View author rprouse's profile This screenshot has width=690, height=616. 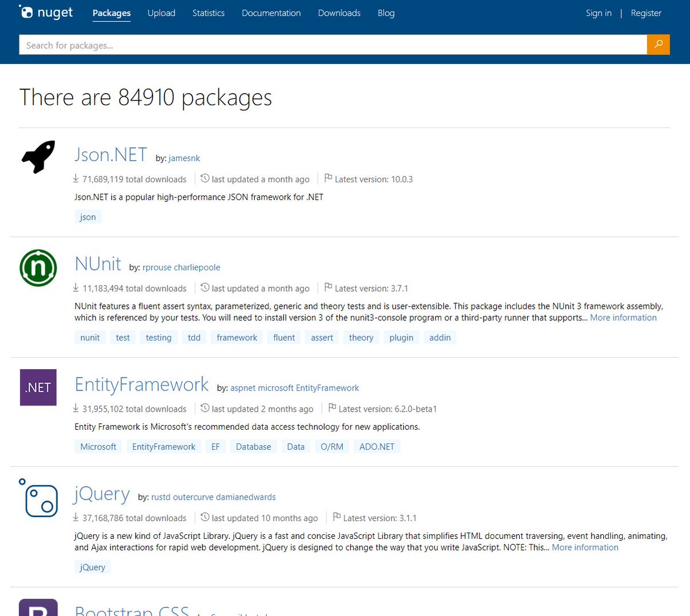coord(157,267)
